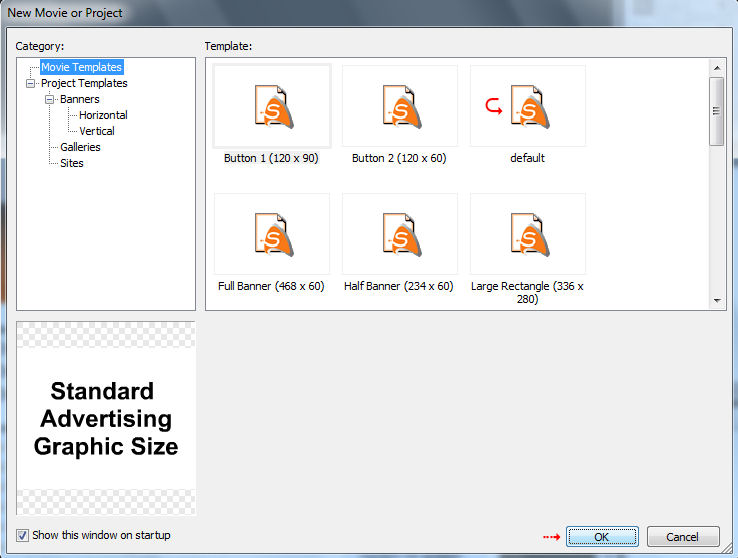Click the template list scroll down arrow
This screenshot has height=558, width=738.
click(717, 300)
